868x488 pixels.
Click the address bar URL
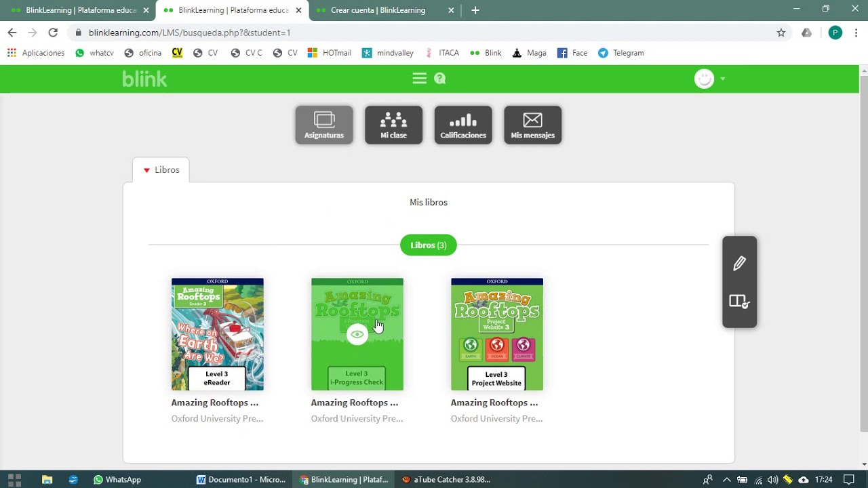click(190, 33)
